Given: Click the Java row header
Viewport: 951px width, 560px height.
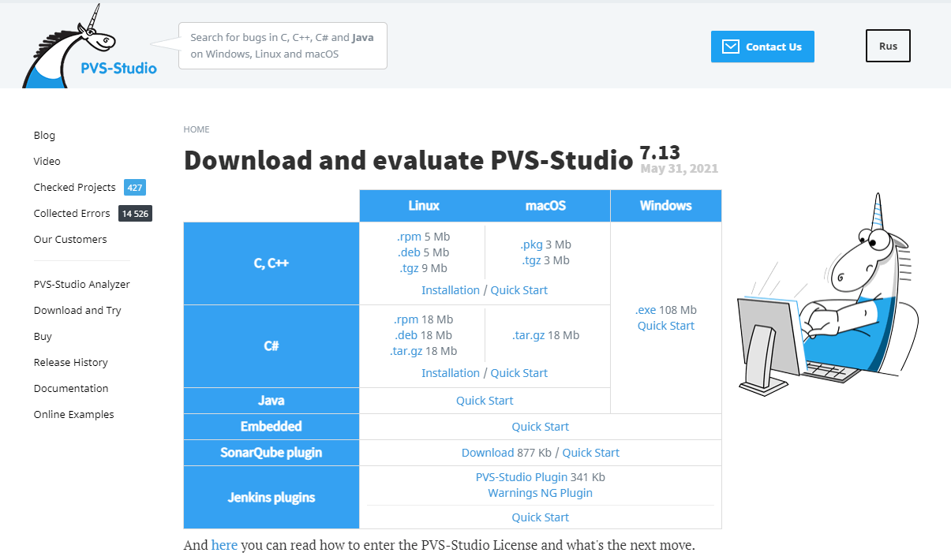Looking at the screenshot, I should (x=271, y=401).
